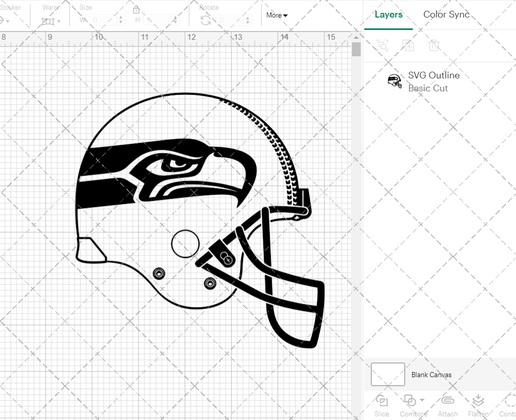Click the Height size input field

coord(158,20)
